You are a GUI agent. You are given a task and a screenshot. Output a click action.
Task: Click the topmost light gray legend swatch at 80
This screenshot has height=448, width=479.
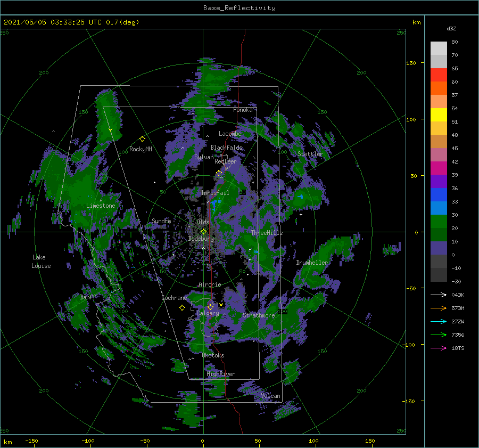pos(439,48)
